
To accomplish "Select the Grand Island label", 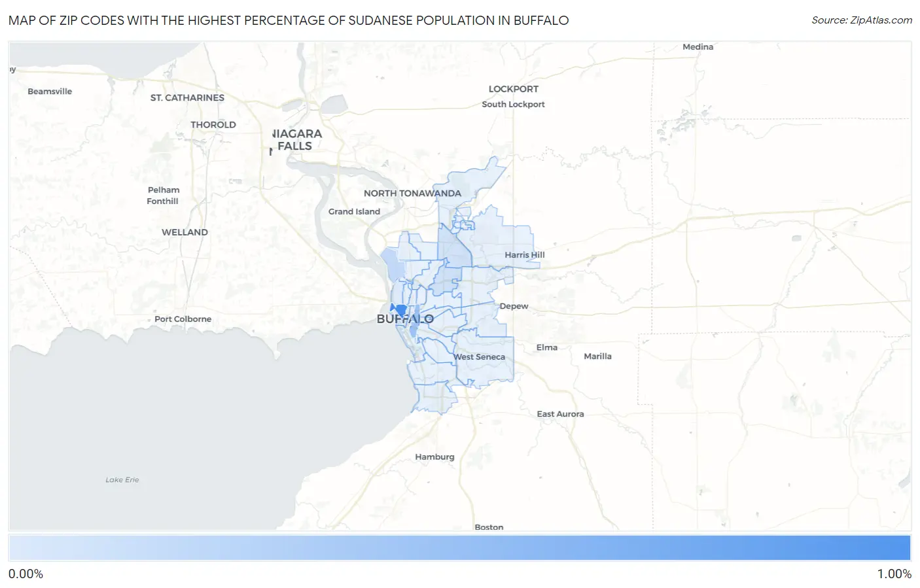I will pyautogui.click(x=354, y=211).
